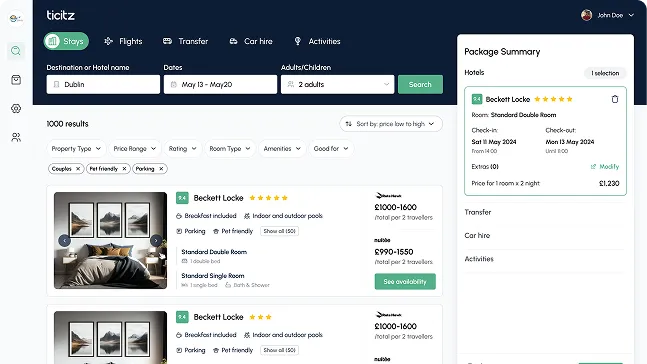Click Show all (50) on first hotel

click(279, 231)
